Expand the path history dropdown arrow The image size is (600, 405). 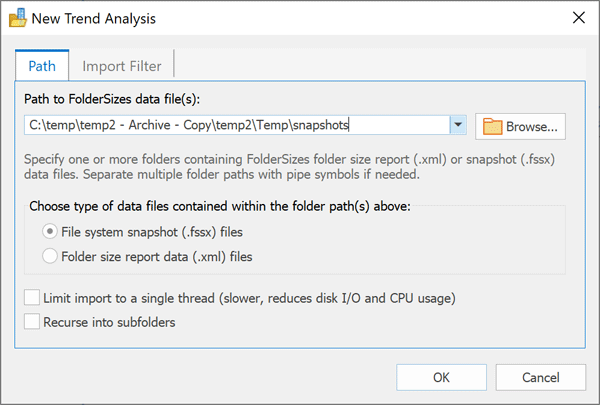tap(458, 125)
